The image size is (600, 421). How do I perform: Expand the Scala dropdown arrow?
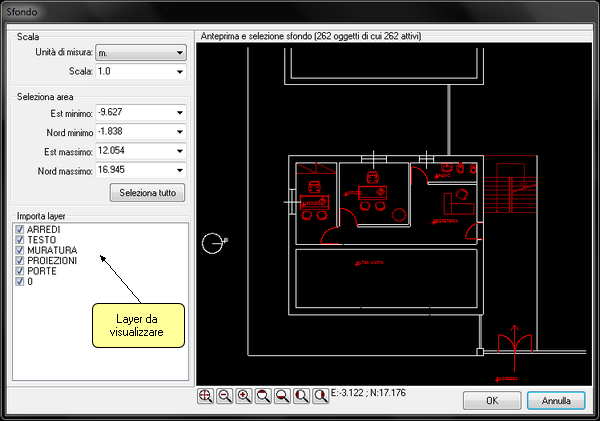179,72
